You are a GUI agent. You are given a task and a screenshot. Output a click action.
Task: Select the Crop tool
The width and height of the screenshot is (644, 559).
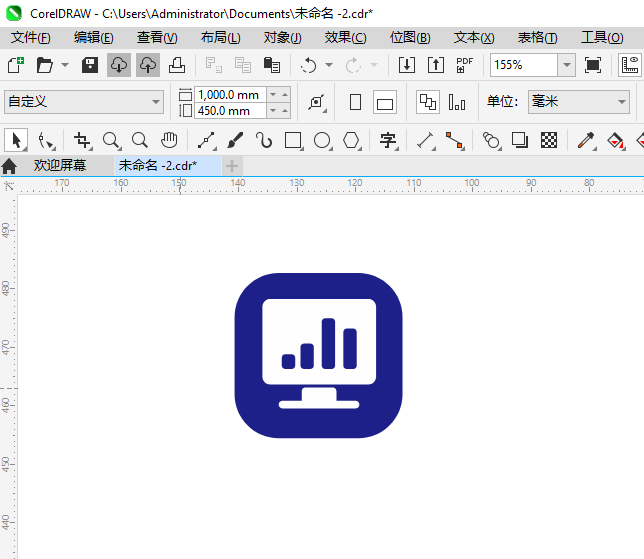pyautogui.click(x=82, y=140)
